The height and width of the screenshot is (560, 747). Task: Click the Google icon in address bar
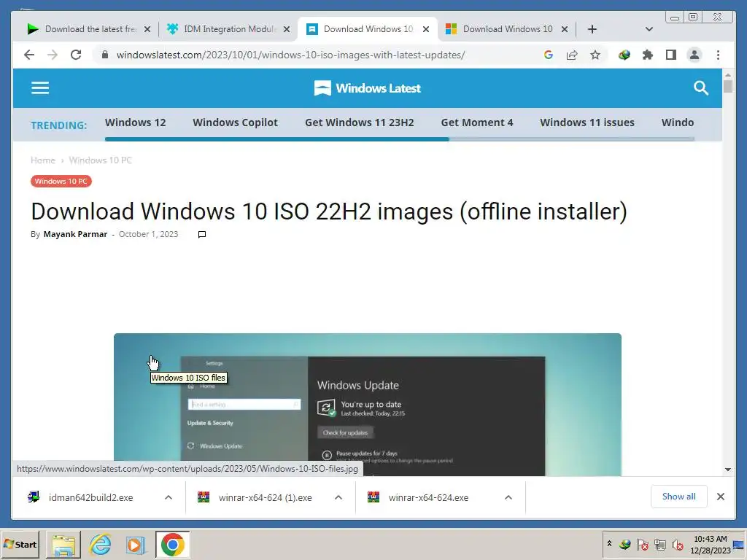[549, 55]
